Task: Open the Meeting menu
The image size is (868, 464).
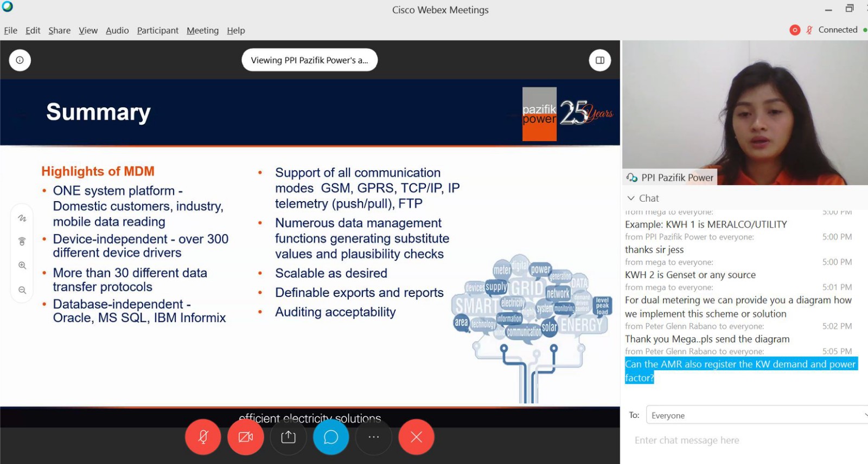Action: click(x=202, y=30)
